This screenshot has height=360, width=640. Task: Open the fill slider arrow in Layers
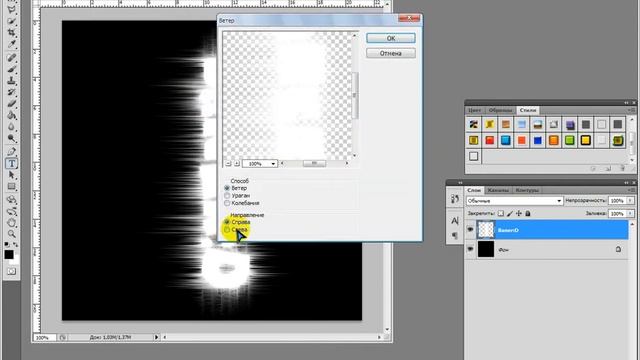click(x=630, y=213)
